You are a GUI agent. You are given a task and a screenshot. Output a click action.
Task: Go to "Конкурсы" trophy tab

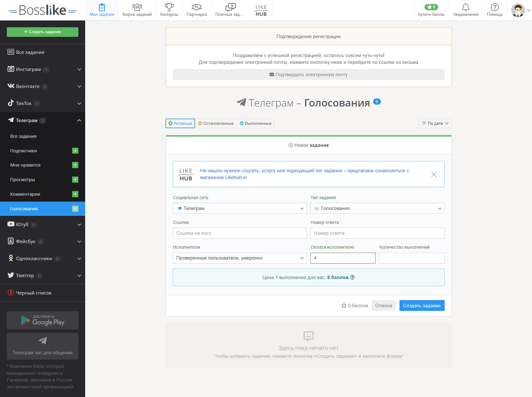pyautogui.click(x=169, y=10)
